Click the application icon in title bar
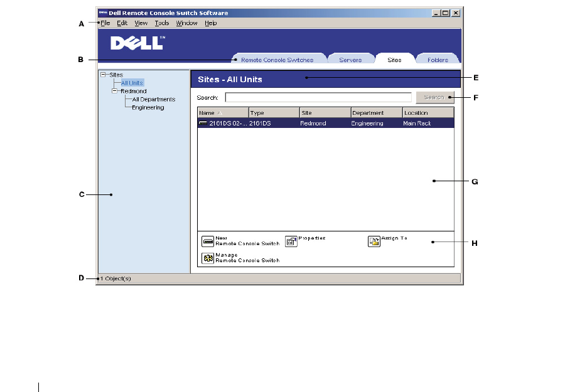 (x=103, y=13)
